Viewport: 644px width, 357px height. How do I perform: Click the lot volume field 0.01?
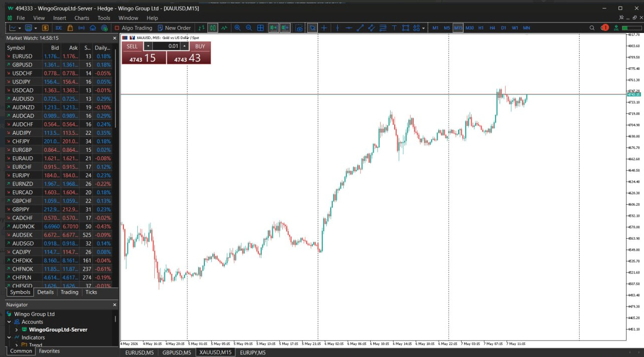[166, 46]
